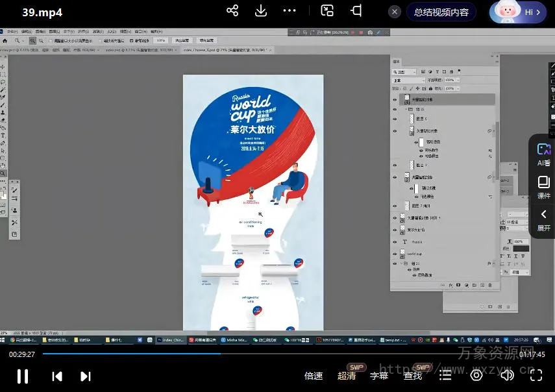The height and width of the screenshot is (392, 555).
Task: Open the 超清 video quality menu
Action: [x=347, y=375]
